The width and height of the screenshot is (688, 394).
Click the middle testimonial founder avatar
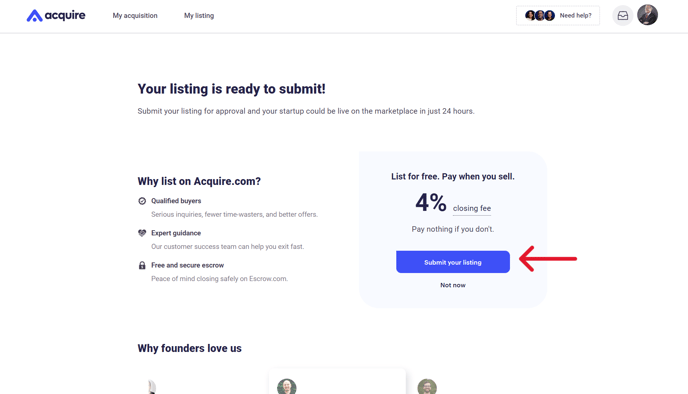[287, 387]
